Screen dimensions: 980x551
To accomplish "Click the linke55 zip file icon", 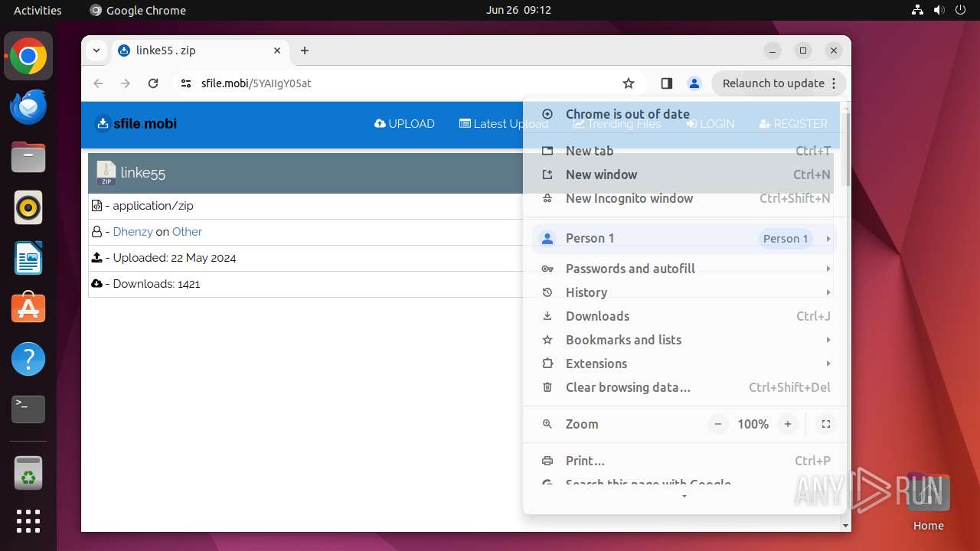I will click(x=106, y=173).
